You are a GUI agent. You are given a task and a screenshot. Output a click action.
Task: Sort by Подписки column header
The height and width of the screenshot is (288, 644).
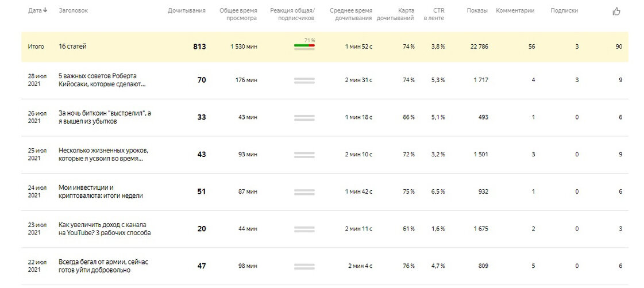(x=564, y=11)
